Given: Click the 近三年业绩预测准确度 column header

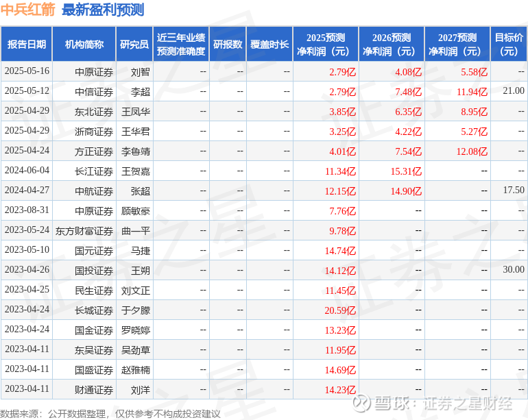Looking at the screenshot, I should pyautogui.click(x=181, y=44).
